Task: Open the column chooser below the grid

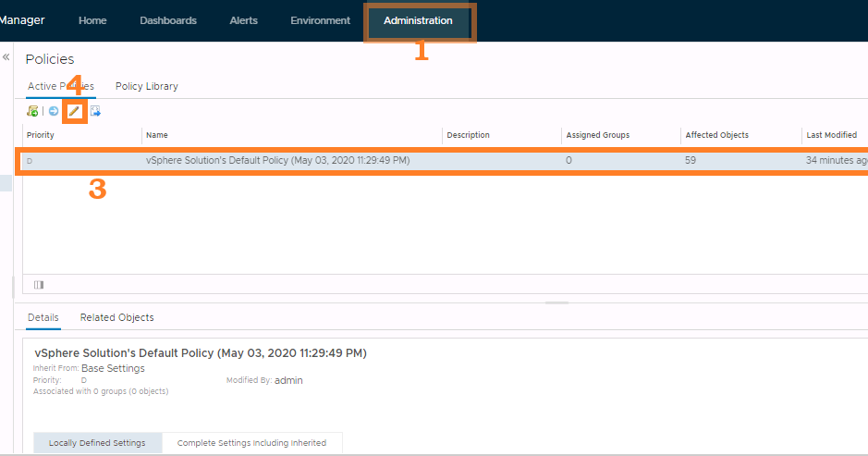Action: (39, 285)
